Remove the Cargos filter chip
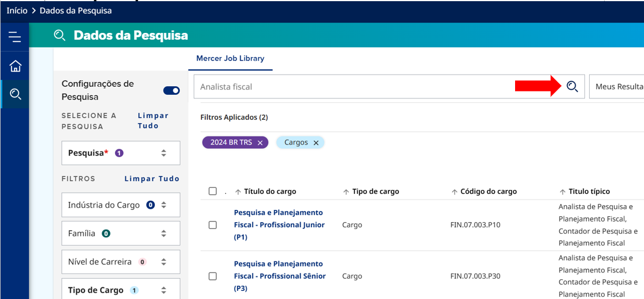This screenshot has height=299, width=644. [x=316, y=143]
